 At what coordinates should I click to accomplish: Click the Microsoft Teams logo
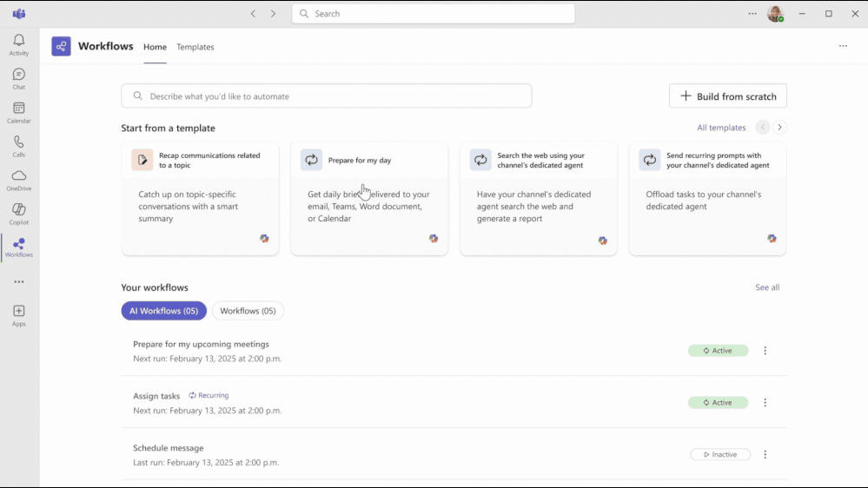[x=19, y=14]
